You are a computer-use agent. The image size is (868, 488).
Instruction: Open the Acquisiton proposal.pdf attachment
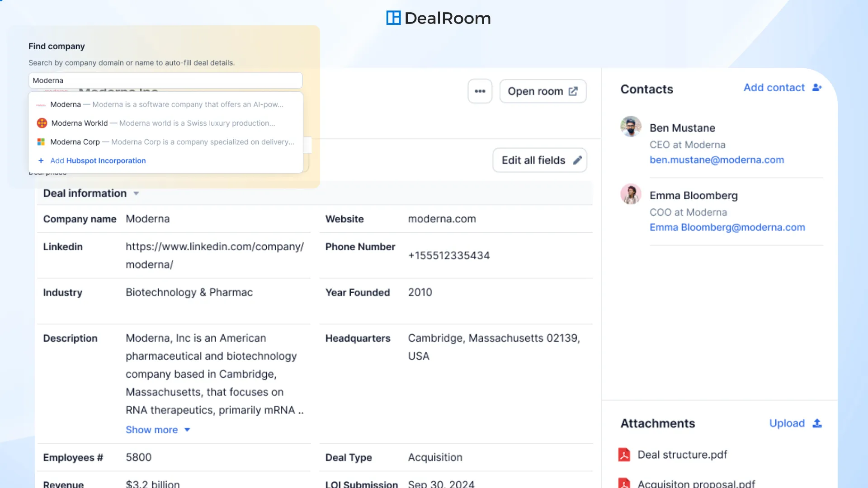pyautogui.click(x=696, y=483)
